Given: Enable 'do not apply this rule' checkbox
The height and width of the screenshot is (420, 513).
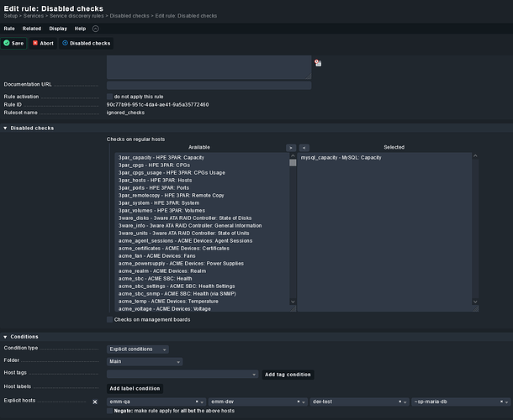Looking at the screenshot, I should (109, 97).
